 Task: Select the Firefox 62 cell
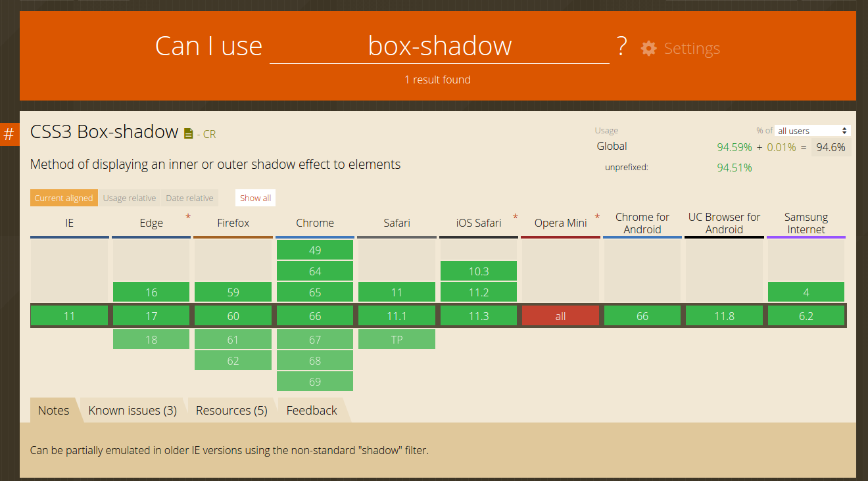tap(233, 361)
